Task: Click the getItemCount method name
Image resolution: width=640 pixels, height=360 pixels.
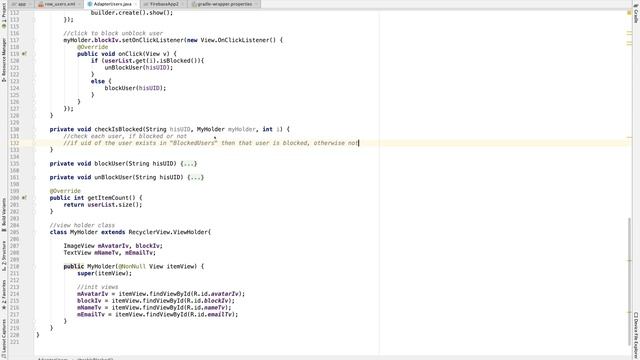Action: coord(111,198)
